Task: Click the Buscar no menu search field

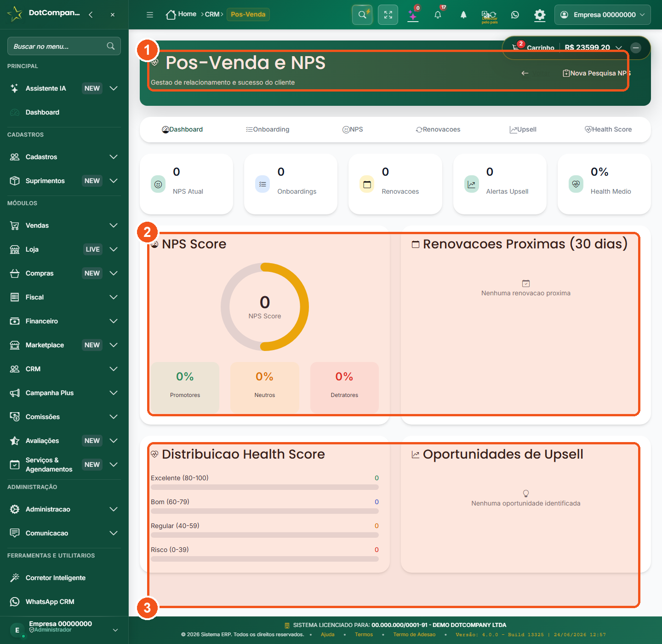Action: tap(64, 46)
